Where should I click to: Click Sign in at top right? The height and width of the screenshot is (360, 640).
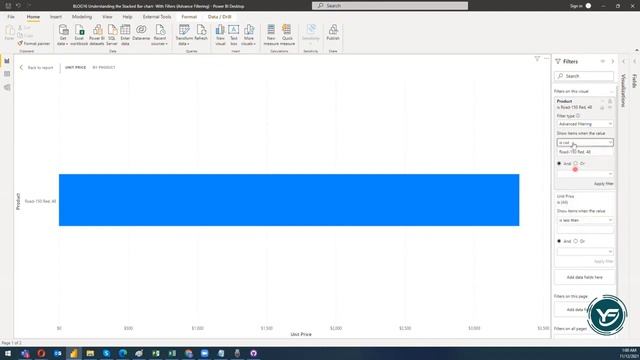click(x=576, y=6)
